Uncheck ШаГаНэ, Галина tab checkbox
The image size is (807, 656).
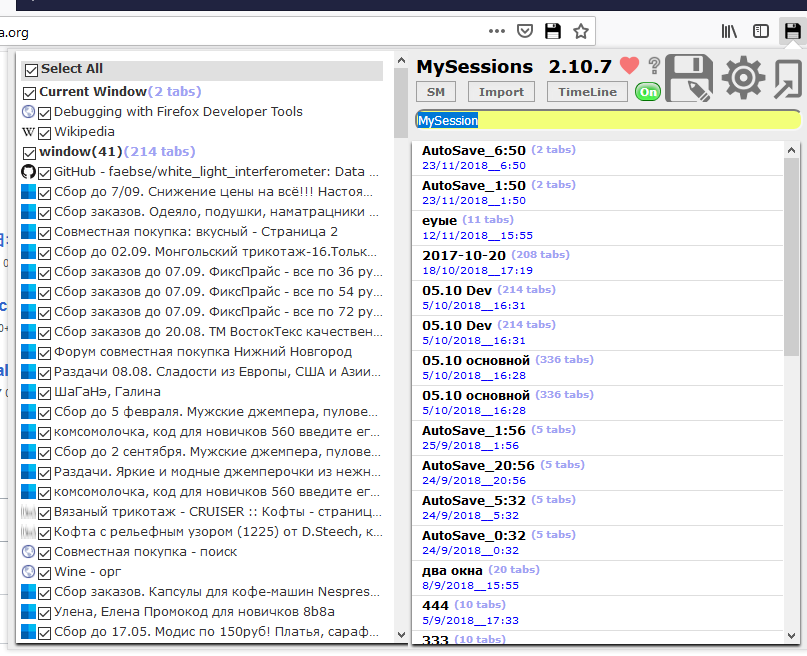(44, 394)
